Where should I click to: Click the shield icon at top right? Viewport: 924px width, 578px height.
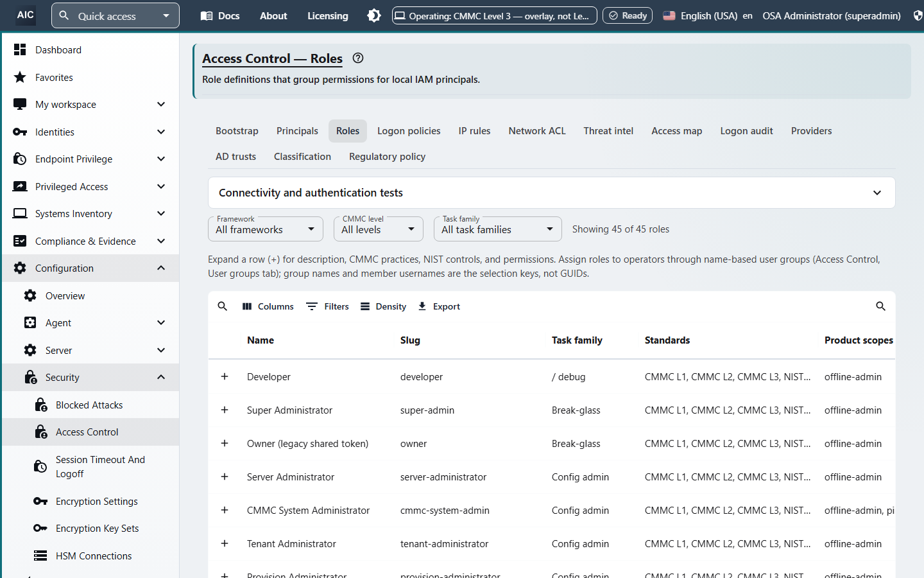coord(918,15)
